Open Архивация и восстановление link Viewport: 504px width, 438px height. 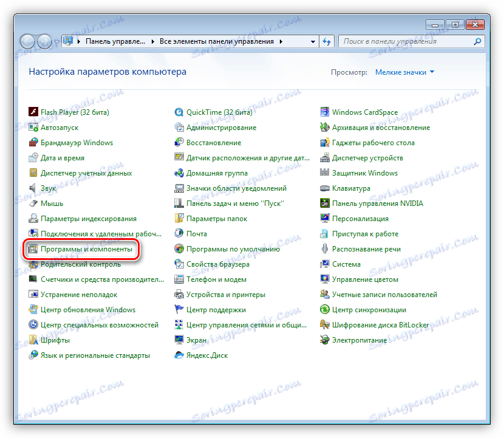point(381,128)
